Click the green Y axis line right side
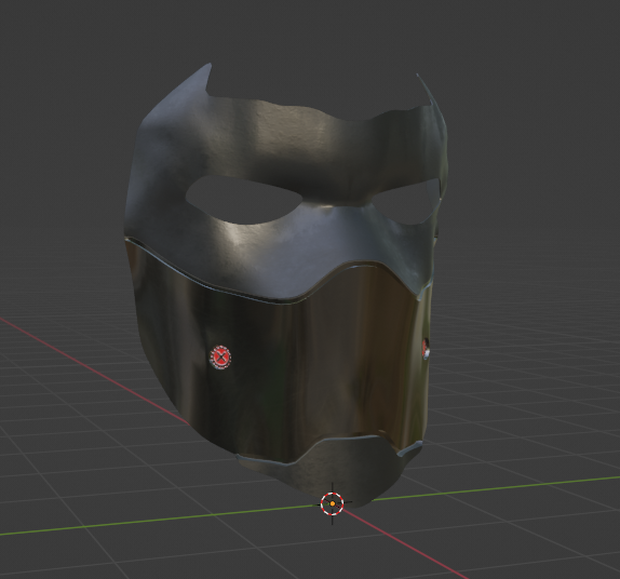Viewport: 620px width, 579px height. tap(494, 489)
